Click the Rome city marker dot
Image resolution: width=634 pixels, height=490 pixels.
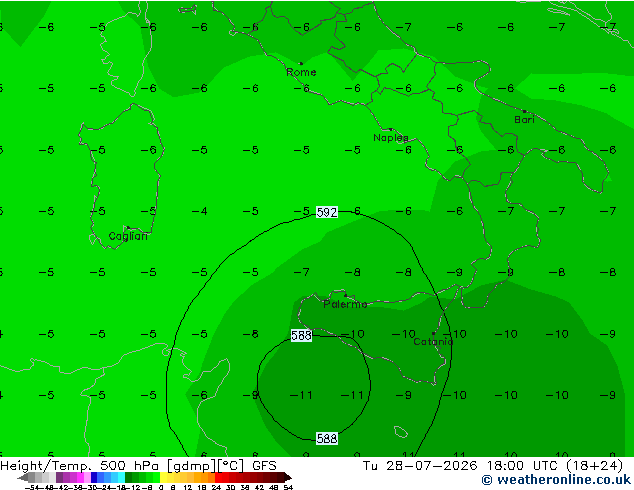(x=301, y=63)
